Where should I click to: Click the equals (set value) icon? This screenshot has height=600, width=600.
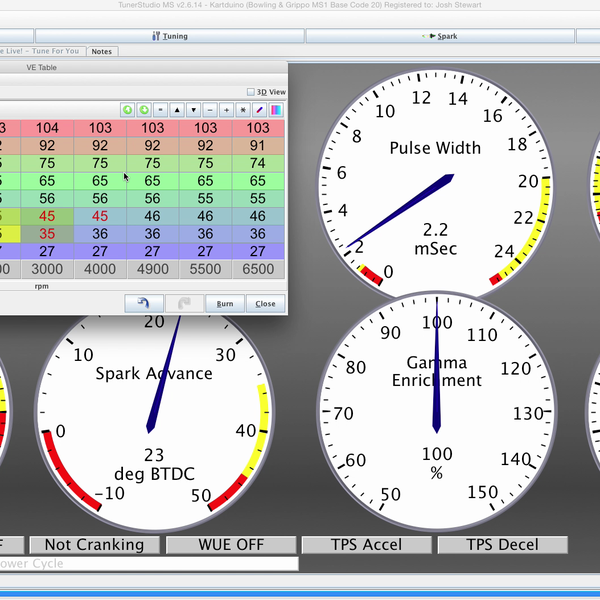coord(161,109)
